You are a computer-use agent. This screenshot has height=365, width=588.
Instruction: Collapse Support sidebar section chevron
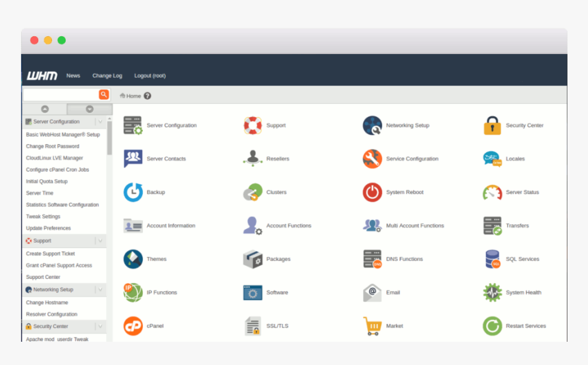tap(100, 241)
